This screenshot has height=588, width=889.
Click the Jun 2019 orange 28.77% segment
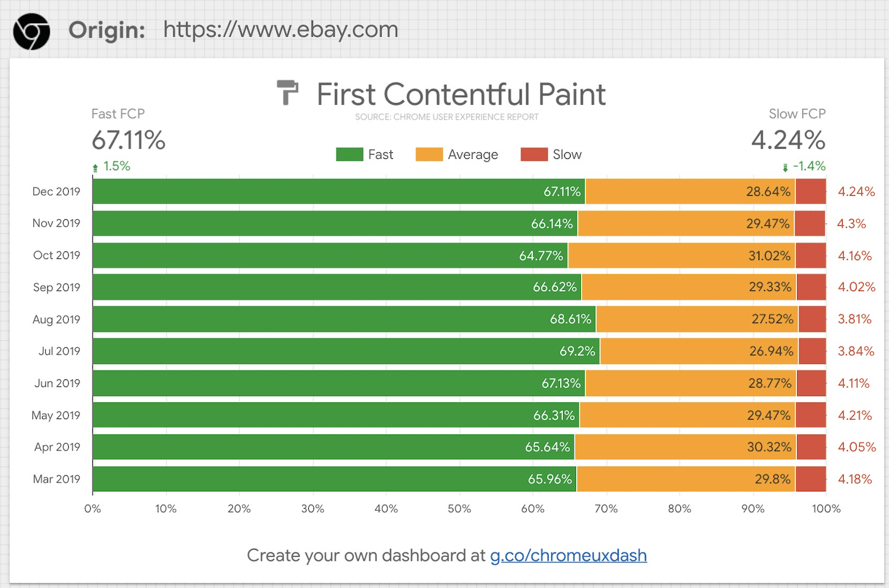pos(691,383)
